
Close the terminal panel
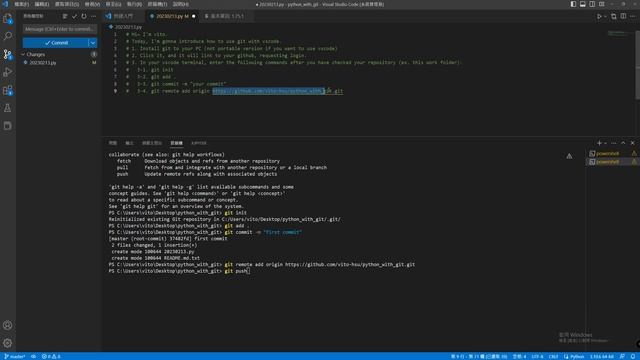pyautogui.click(x=633, y=143)
